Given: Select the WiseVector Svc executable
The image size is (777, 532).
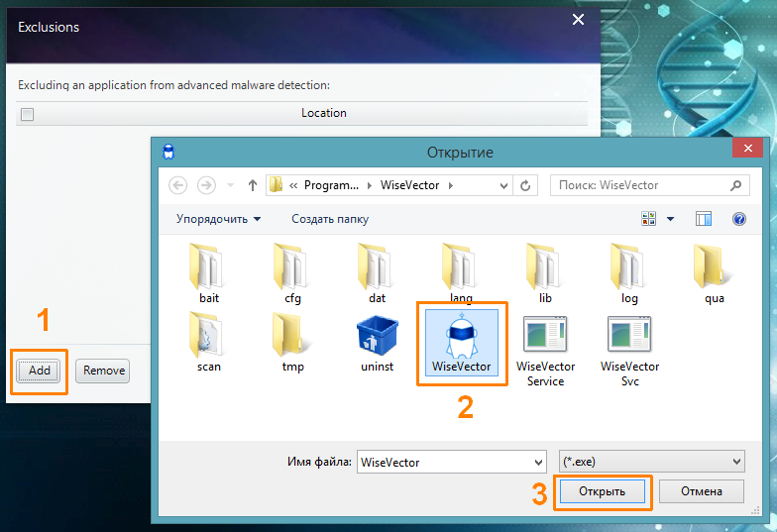Looking at the screenshot, I should (630, 351).
